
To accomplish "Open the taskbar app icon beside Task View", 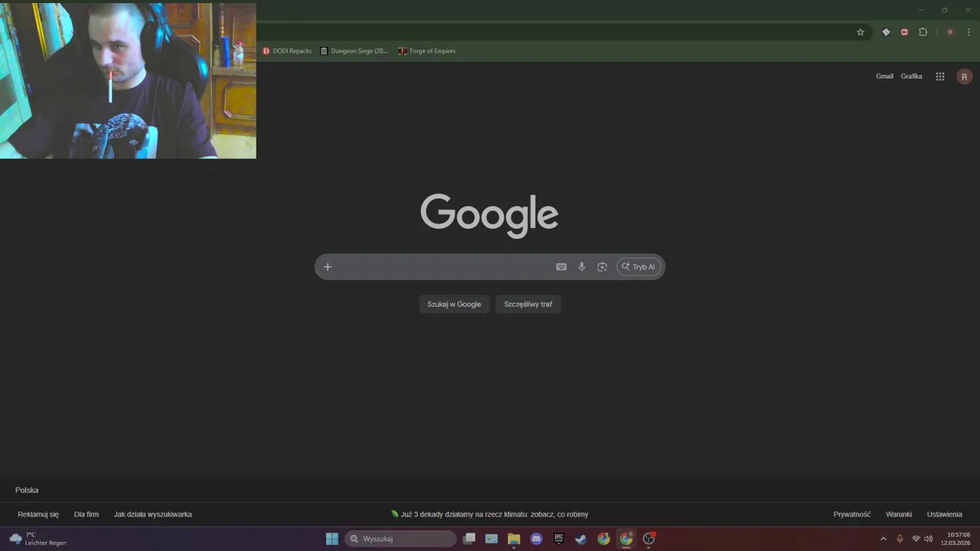I will (492, 539).
